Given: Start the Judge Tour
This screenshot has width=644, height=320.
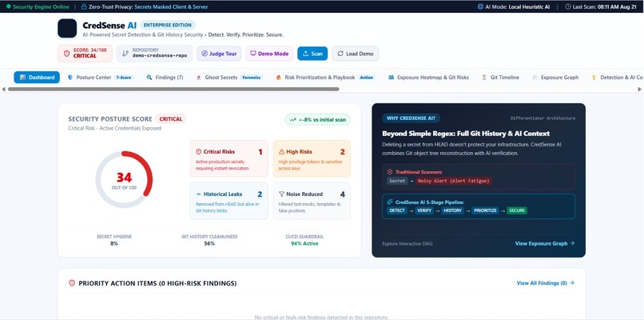Looking at the screenshot, I should coord(219,54).
